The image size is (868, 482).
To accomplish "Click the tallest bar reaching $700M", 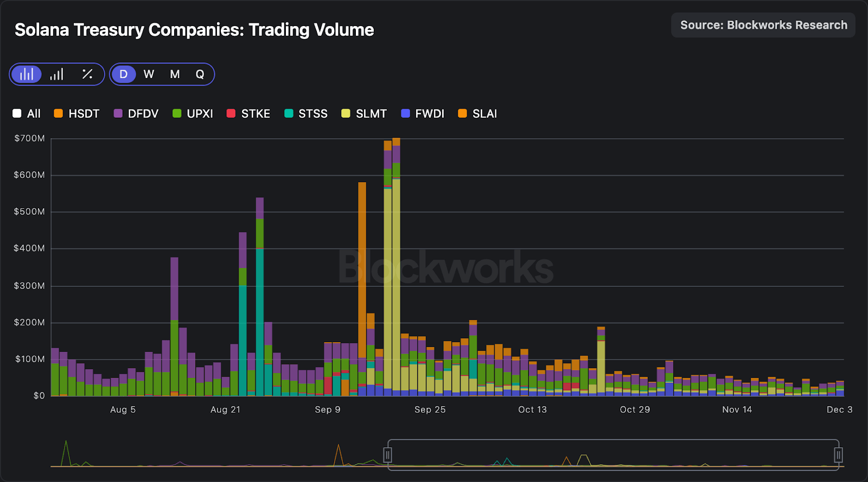I will [396, 267].
